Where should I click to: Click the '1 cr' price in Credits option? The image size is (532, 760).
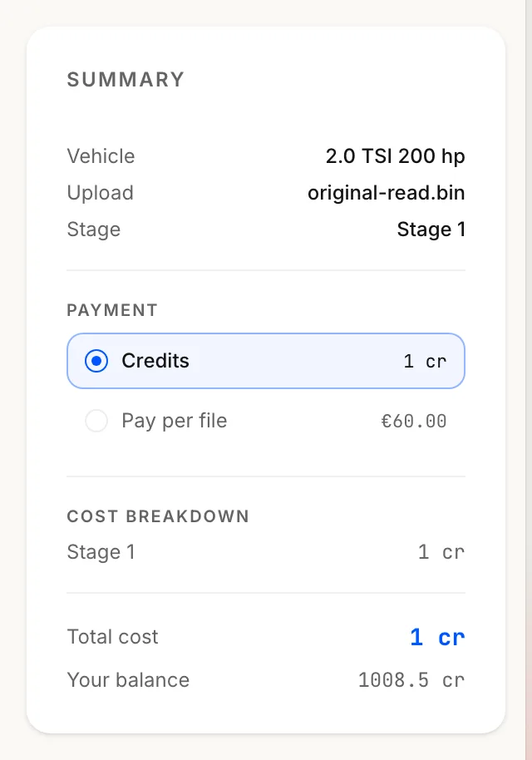[425, 361]
